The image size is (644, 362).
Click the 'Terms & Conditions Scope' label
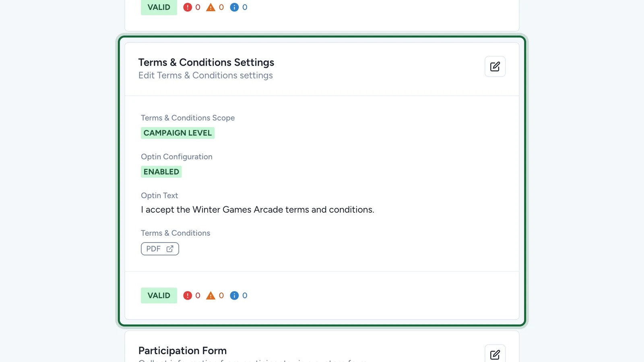click(x=188, y=118)
